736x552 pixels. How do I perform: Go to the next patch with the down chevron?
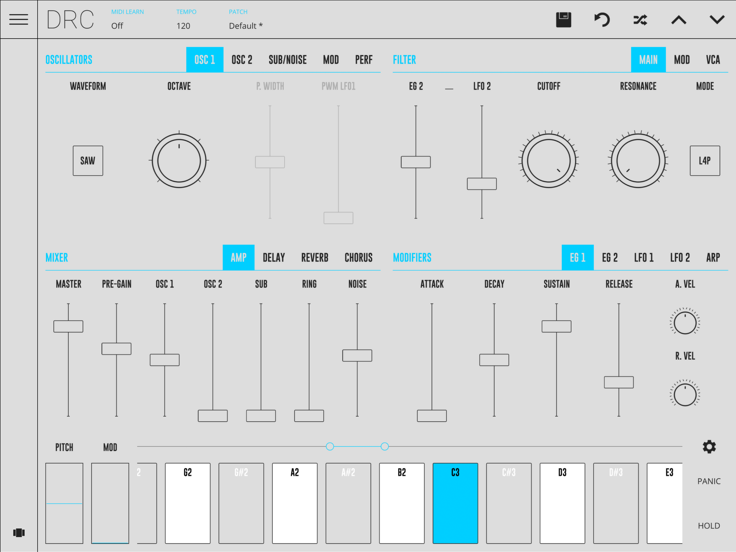point(717,20)
